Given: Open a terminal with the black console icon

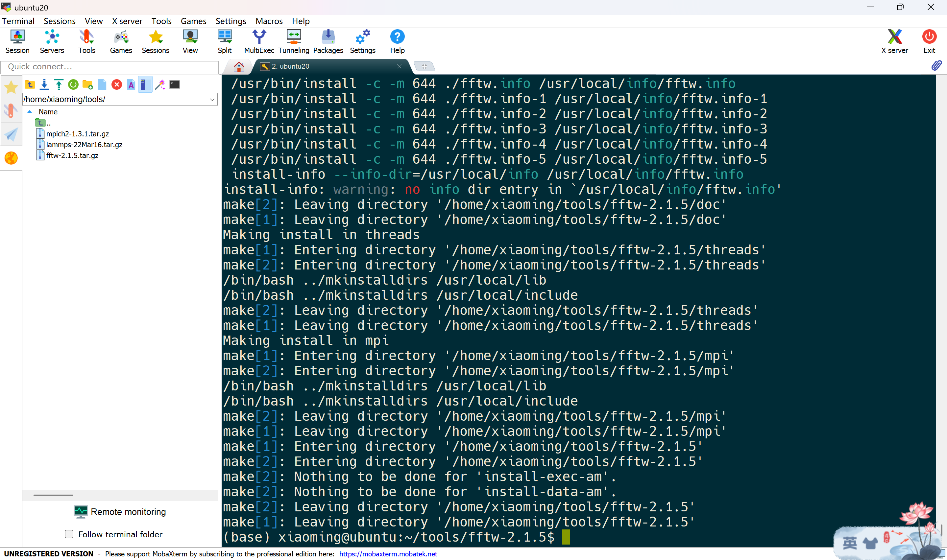Looking at the screenshot, I should click(174, 84).
